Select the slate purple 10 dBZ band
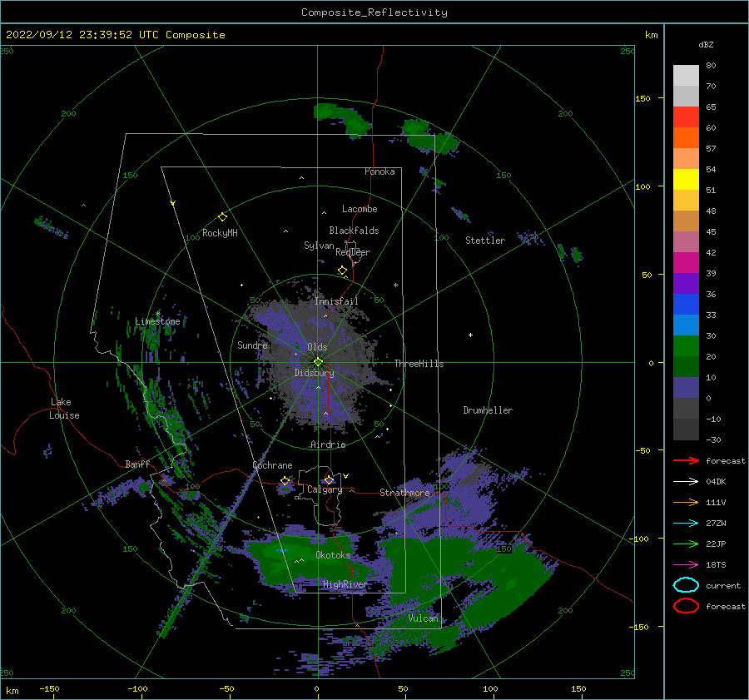 pyautogui.click(x=686, y=388)
